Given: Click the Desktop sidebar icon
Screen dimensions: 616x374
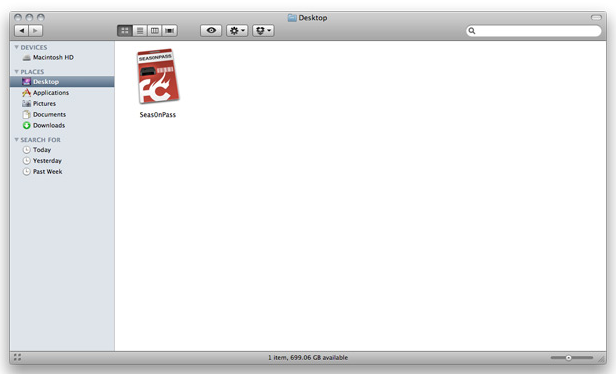Looking at the screenshot, I should click(x=26, y=82).
